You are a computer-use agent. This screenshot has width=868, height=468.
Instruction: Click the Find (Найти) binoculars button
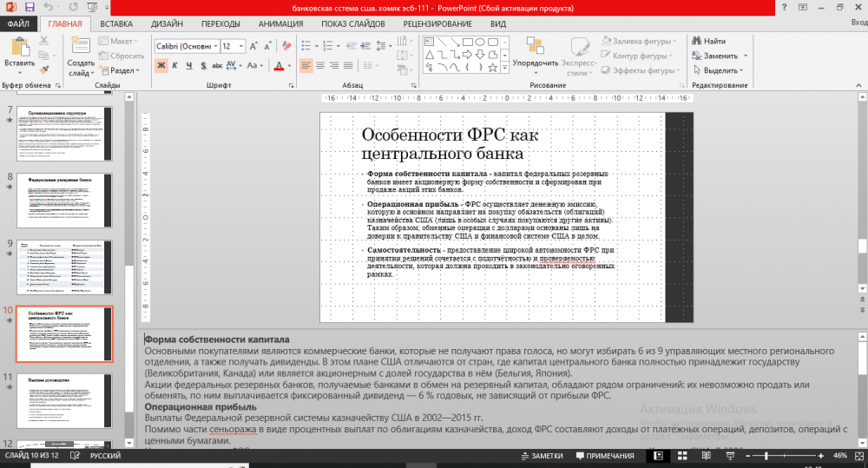(x=708, y=41)
